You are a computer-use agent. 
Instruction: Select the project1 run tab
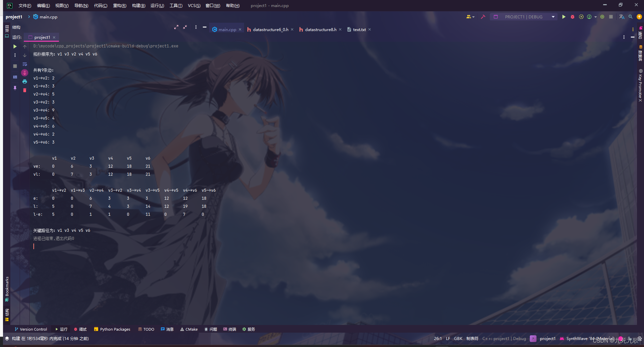tap(42, 37)
